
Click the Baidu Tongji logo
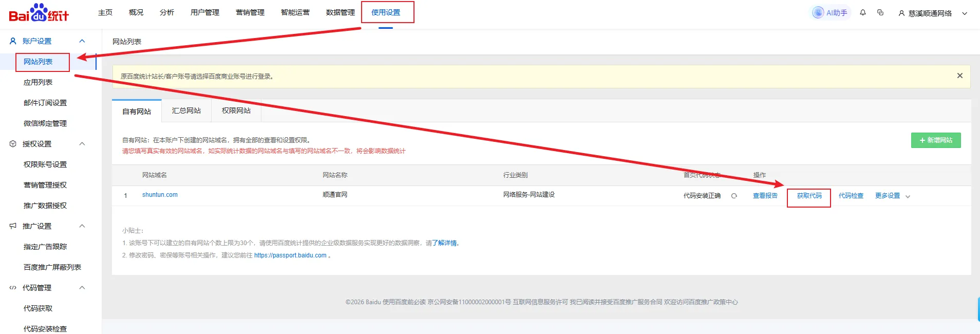(x=39, y=13)
